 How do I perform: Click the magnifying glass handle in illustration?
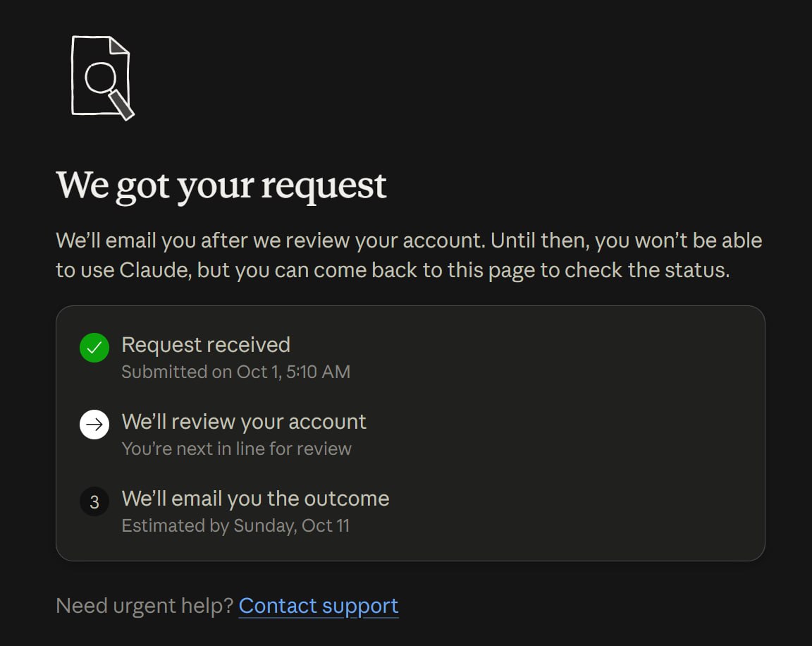pyautogui.click(x=122, y=105)
